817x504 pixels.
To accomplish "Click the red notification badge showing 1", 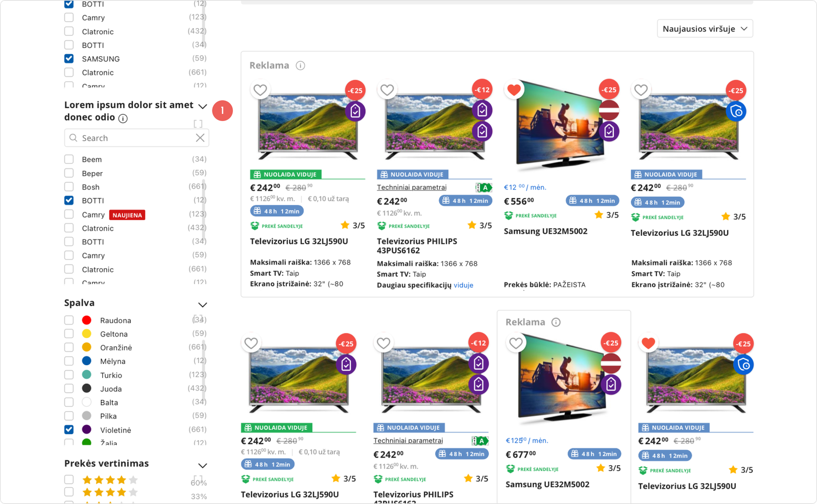I will 223,110.
